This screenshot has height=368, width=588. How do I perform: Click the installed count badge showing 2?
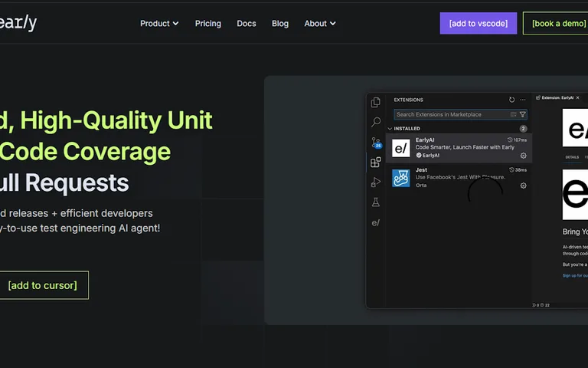(x=523, y=129)
